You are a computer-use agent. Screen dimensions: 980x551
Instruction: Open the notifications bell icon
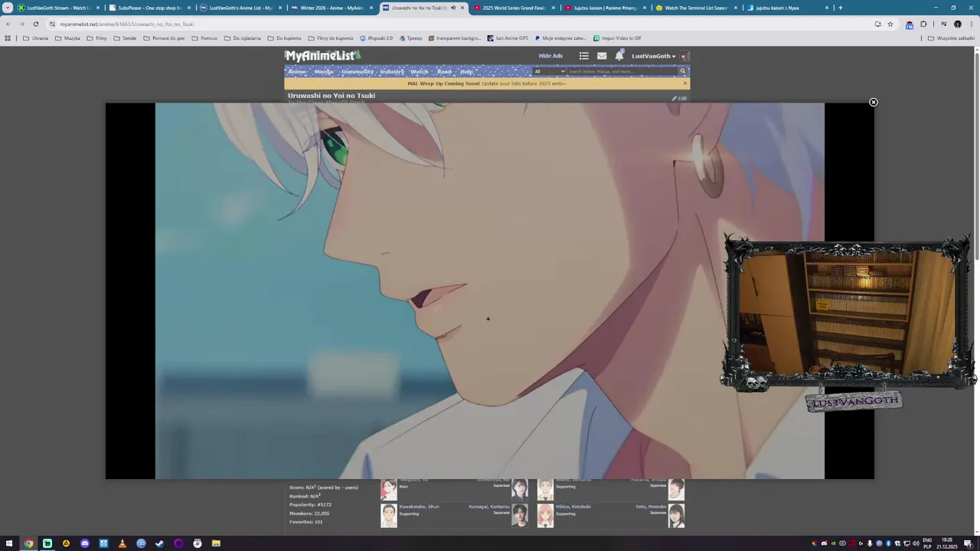click(x=619, y=56)
